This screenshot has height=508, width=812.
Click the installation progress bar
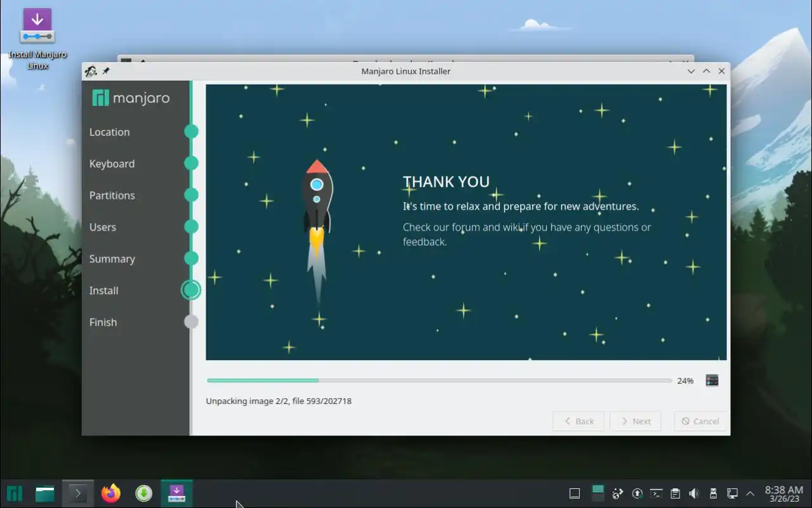439,380
